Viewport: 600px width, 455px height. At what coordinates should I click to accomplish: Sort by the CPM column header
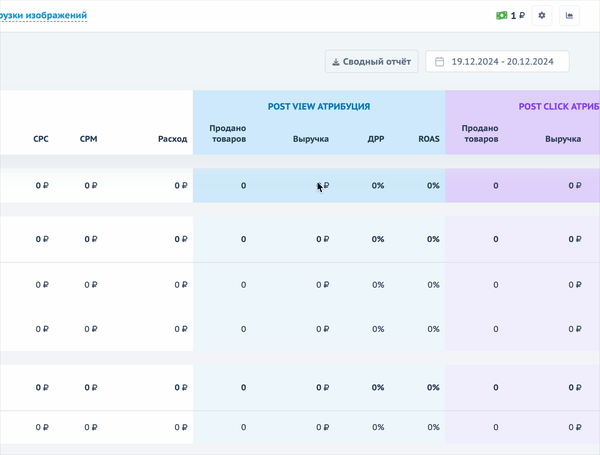[88, 139]
